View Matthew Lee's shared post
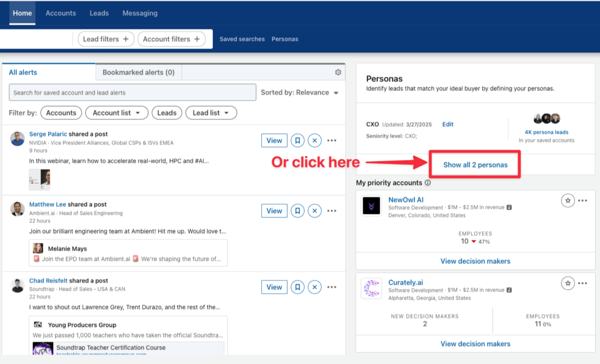Screen dimensions: 600x364 pyautogui.click(x=274, y=211)
